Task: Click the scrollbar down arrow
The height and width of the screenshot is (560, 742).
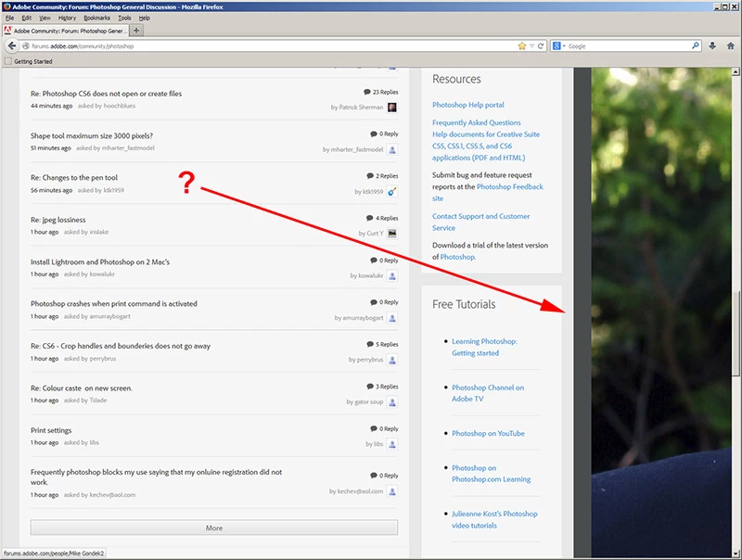Action: 736,553
